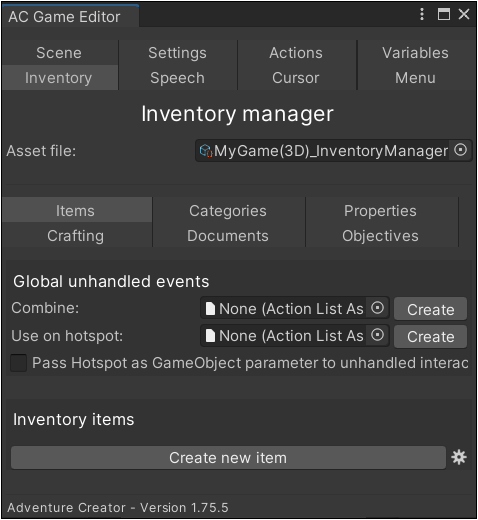Close the AC Game Editor panel

464,14
